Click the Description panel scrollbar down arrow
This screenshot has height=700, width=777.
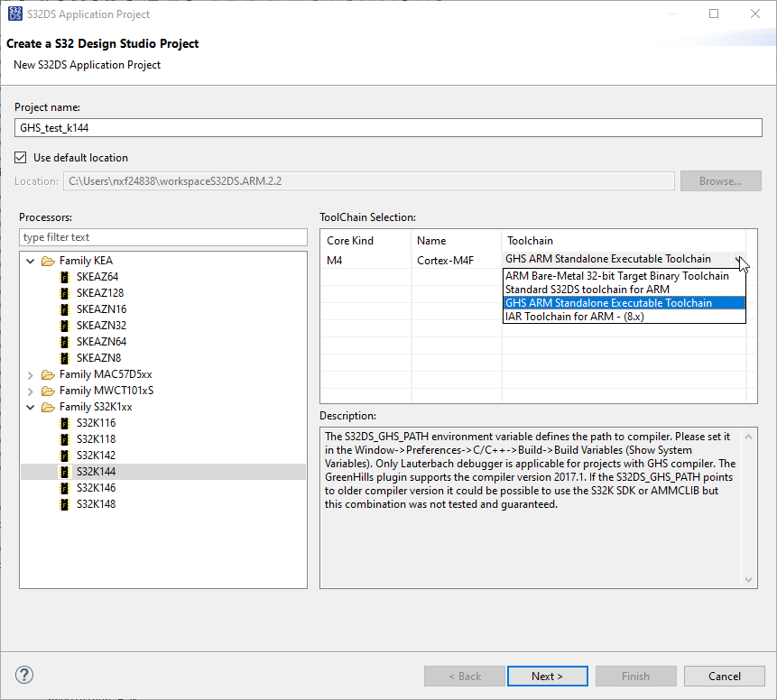(x=749, y=579)
